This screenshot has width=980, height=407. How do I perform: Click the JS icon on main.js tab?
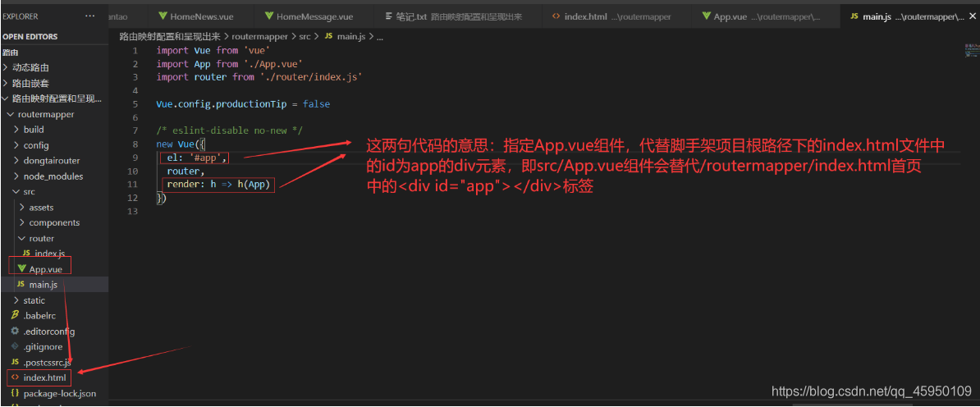854,16
